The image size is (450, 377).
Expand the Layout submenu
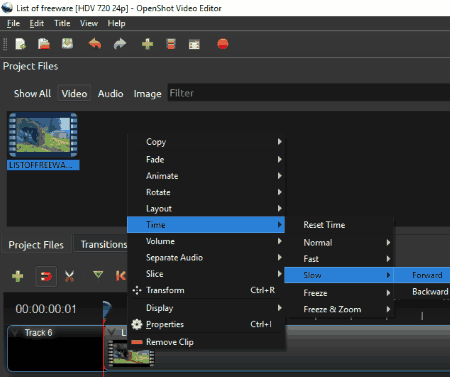point(206,208)
